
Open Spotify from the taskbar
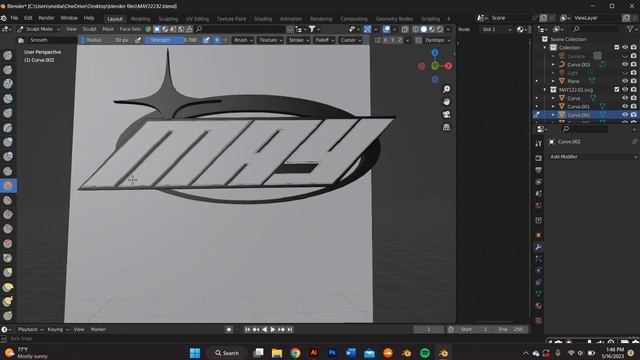point(425,353)
